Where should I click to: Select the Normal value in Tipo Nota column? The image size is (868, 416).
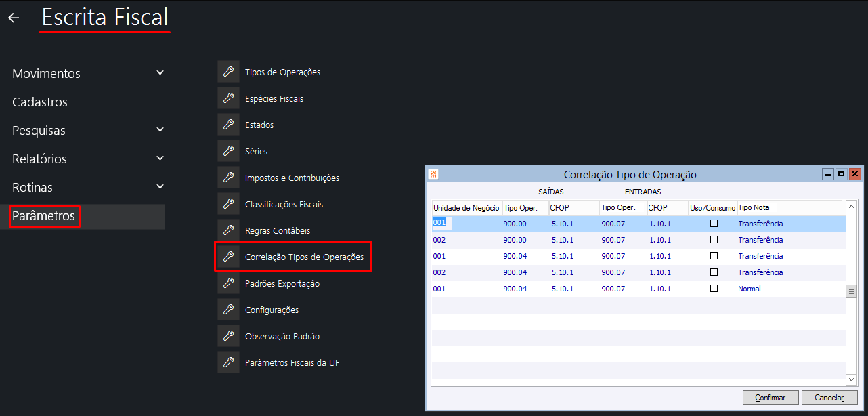point(750,289)
